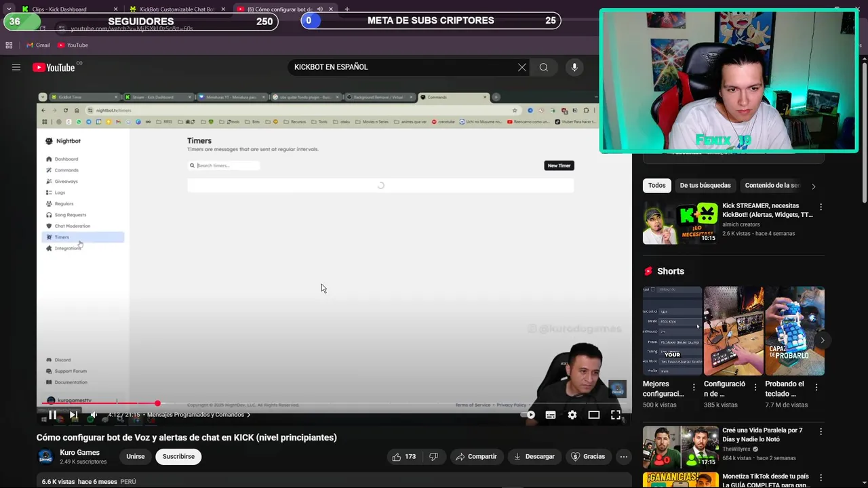Turn on subtitles in the player
868x488 pixels.
(551, 415)
